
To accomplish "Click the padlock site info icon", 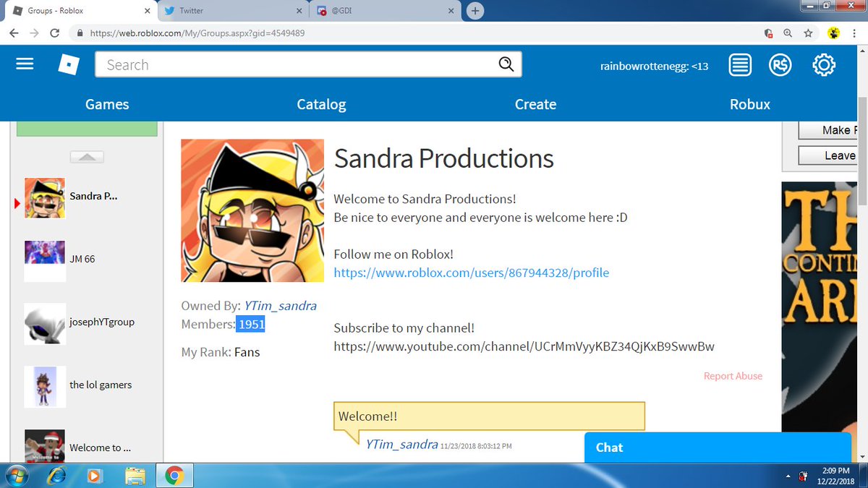I will [x=79, y=33].
